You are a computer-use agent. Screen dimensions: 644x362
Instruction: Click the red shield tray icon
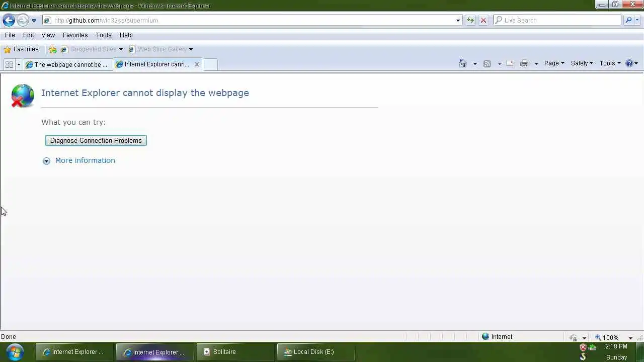coord(583,347)
